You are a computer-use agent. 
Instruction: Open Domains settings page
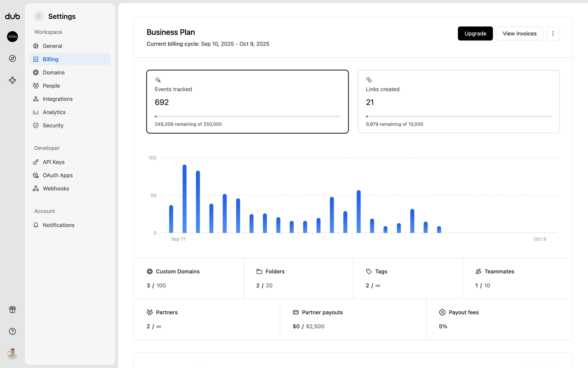point(54,72)
